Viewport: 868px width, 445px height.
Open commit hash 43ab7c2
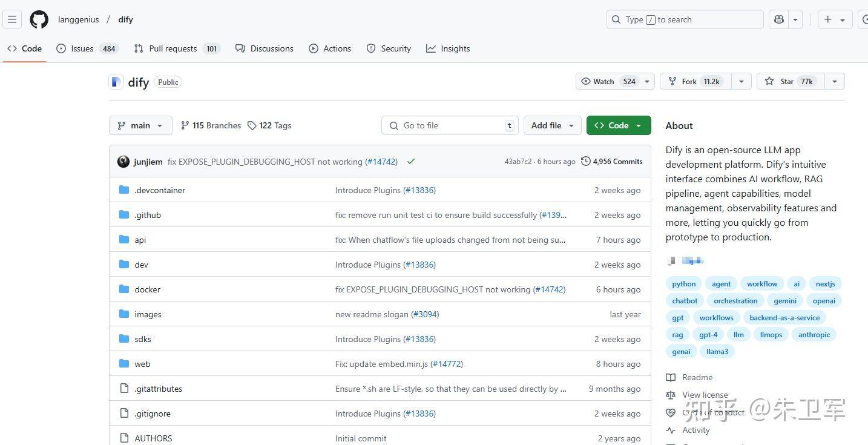(x=518, y=162)
